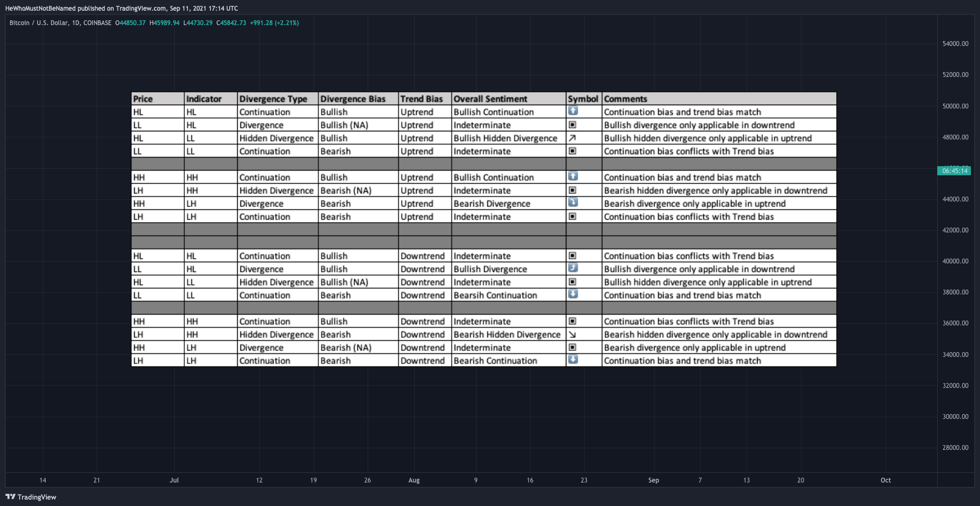
Task: Click the '23' date label on the time axis
Action: (x=584, y=480)
